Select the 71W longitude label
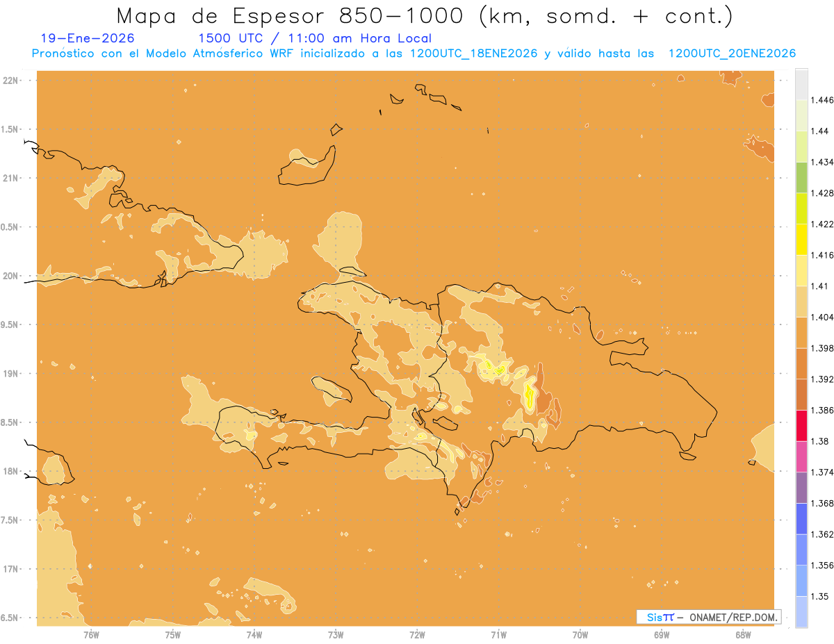Image resolution: width=834 pixels, height=644 pixels. click(498, 635)
